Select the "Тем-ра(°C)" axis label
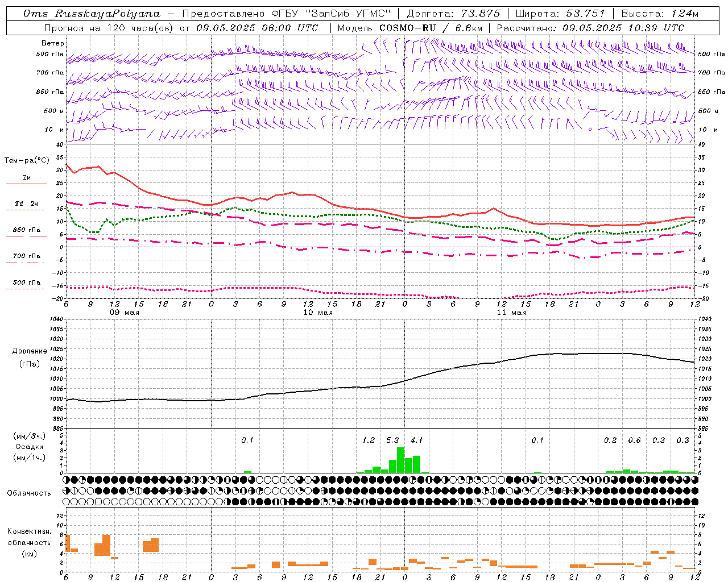 click(x=27, y=161)
